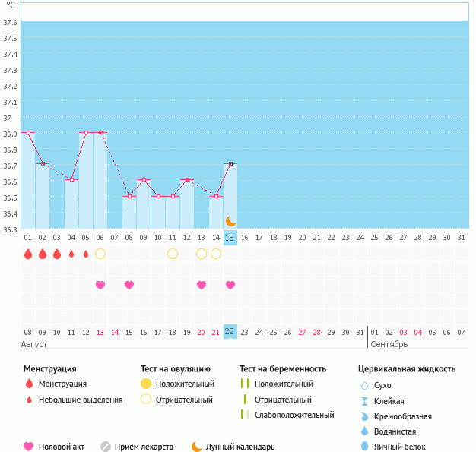The height and width of the screenshot is (452, 476).
Task: Select the 36.9 temperature point on day 01
Action: pos(28,133)
